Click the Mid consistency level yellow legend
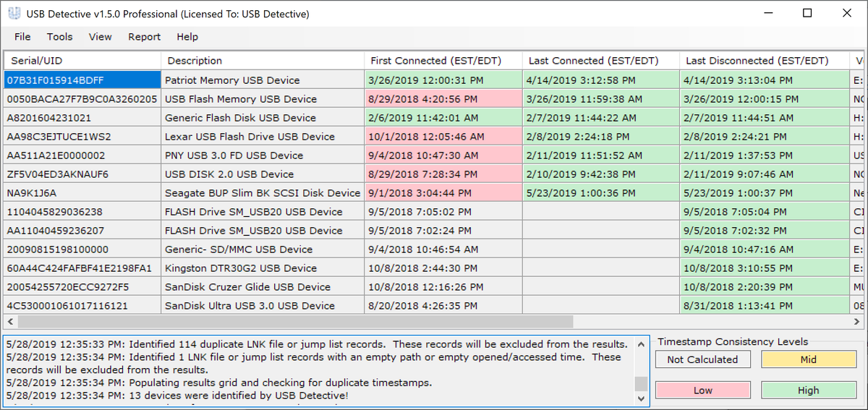 pyautogui.click(x=809, y=359)
